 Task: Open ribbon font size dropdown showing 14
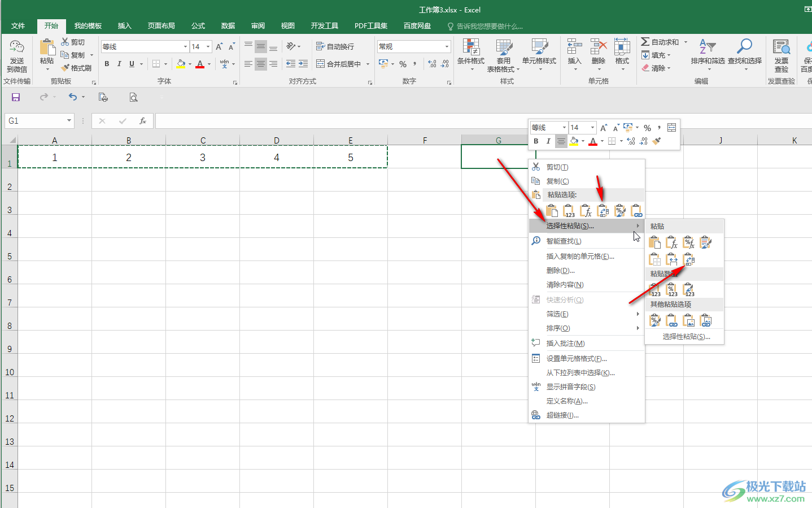(208, 46)
